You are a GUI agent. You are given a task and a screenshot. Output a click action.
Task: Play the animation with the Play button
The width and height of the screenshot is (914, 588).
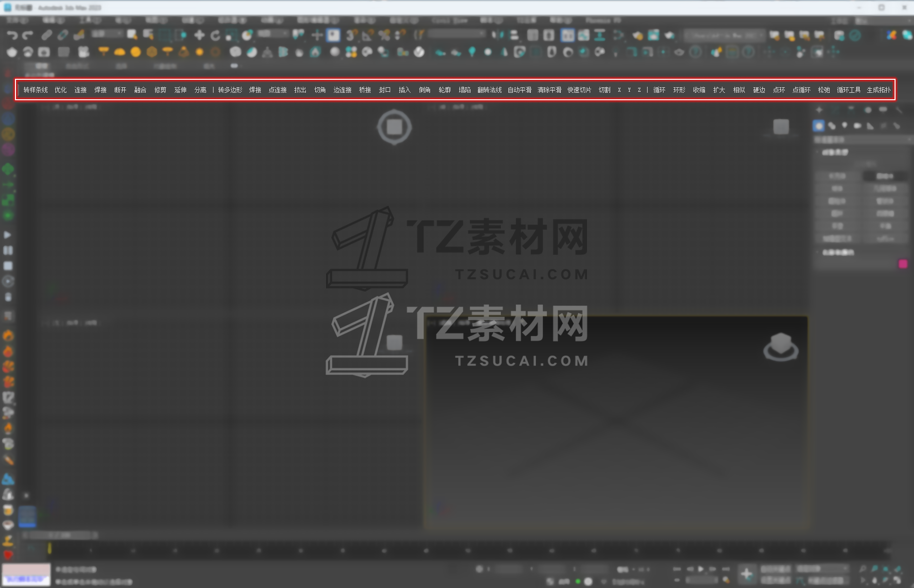coord(701,569)
